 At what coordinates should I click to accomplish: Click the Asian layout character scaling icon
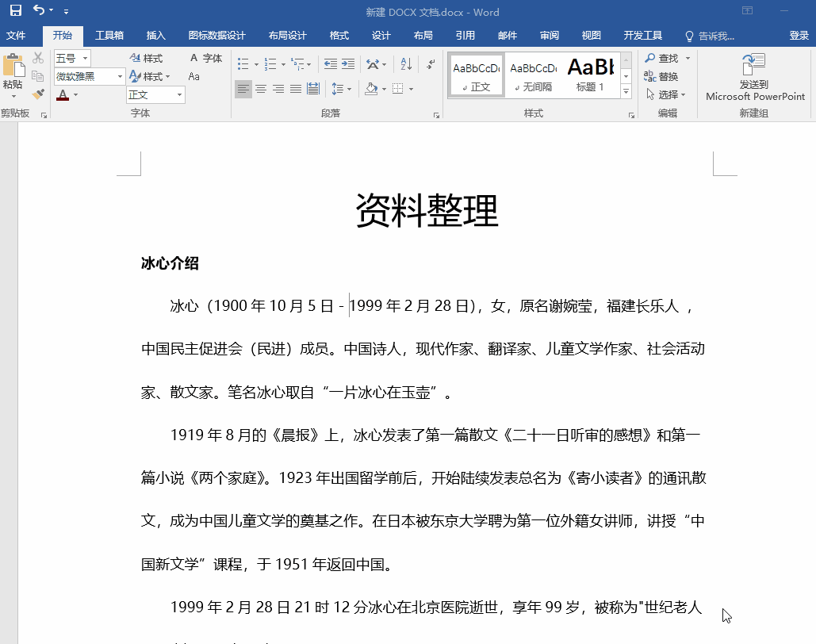[373, 64]
